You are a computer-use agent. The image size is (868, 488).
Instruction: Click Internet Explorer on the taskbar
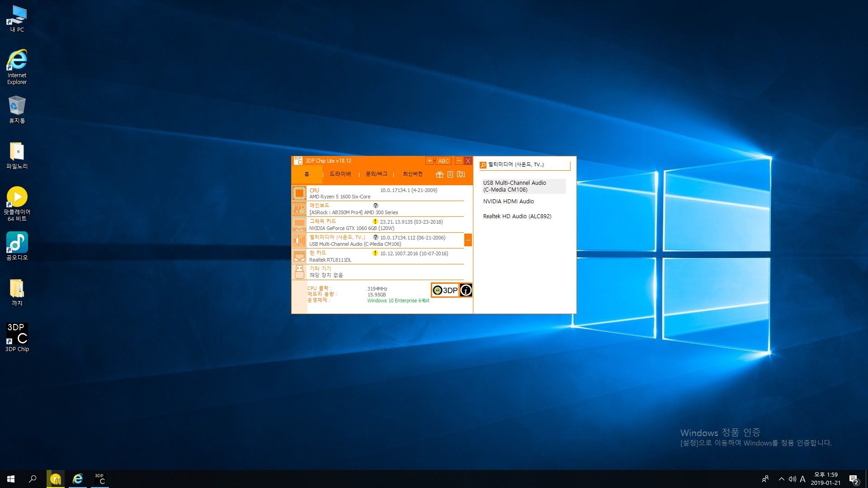tap(78, 479)
